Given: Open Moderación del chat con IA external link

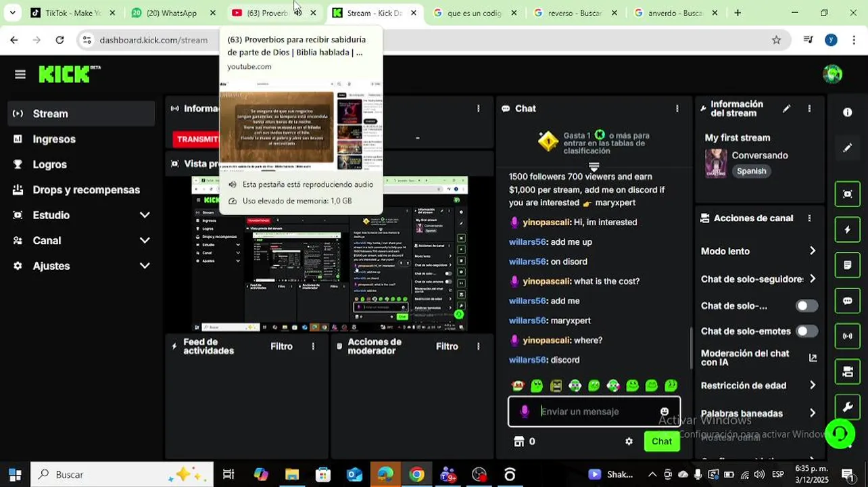Looking at the screenshot, I should pyautogui.click(x=813, y=358).
